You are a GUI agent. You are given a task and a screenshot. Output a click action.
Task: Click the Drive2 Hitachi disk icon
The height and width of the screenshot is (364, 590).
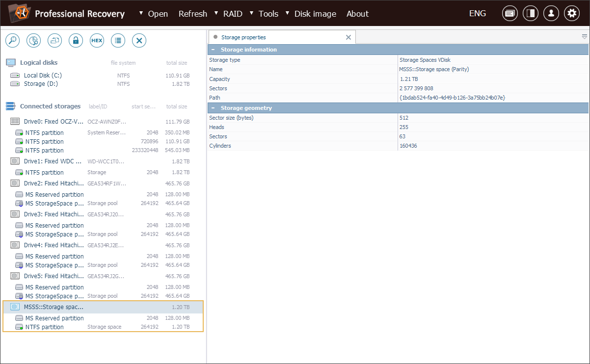pyautogui.click(x=15, y=183)
